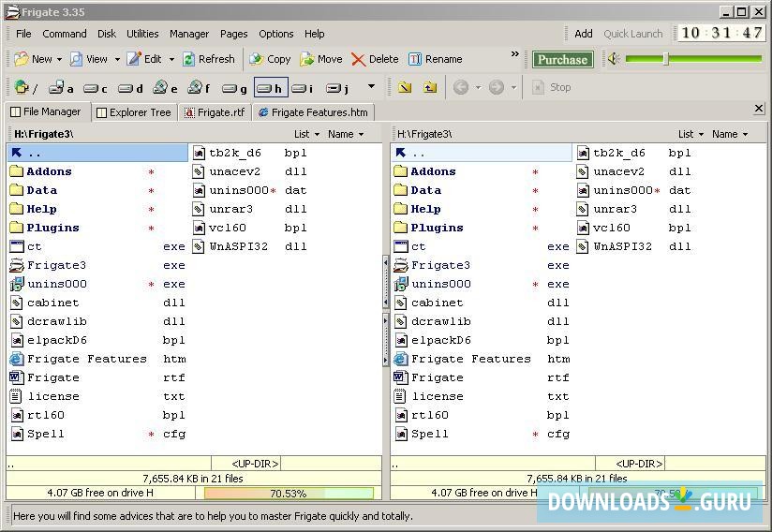This screenshot has width=772, height=532.
Task: Adjust the green volume slider
Action: tap(666, 59)
